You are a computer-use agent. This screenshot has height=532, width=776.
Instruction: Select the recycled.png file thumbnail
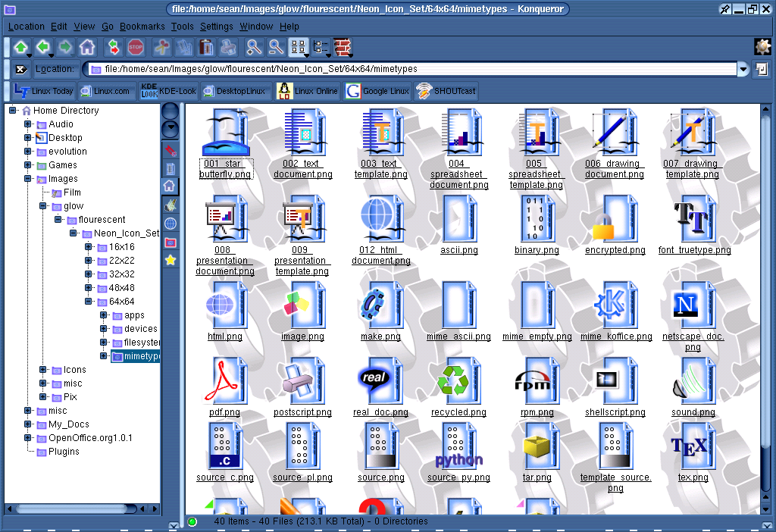pos(458,380)
